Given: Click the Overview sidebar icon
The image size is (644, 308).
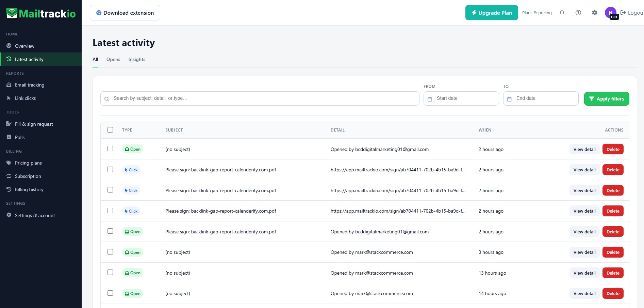Looking at the screenshot, I should tap(9, 46).
